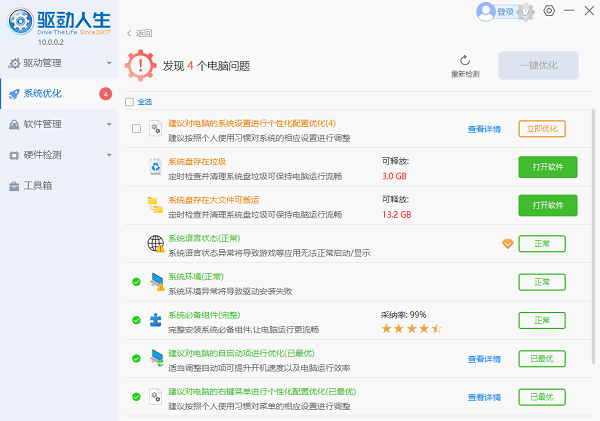Click 已最优 button for 自启动项 row
600x421 pixels.
[542, 359]
